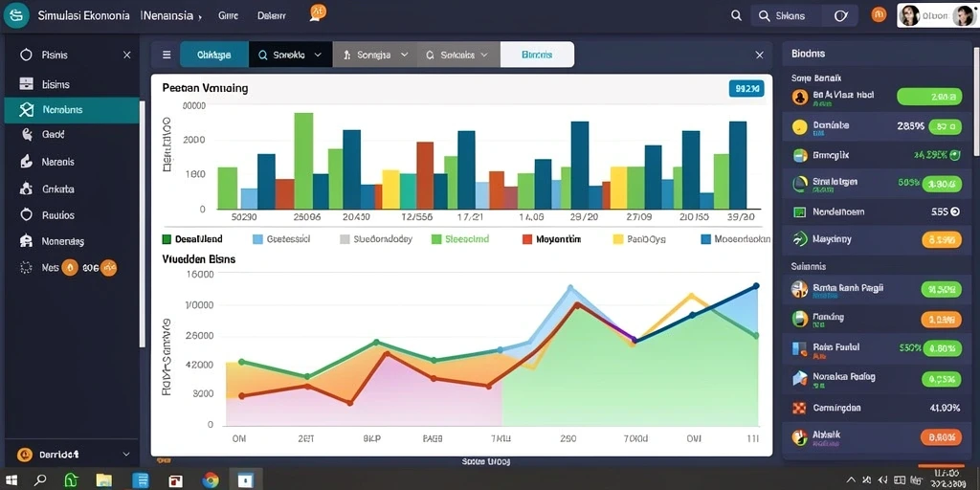Switch to the Bionnis tab
Screen dimensions: 980x490
[538, 55]
